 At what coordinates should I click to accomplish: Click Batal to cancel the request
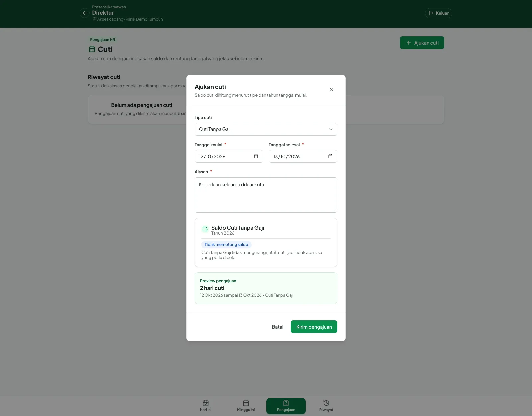click(277, 327)
